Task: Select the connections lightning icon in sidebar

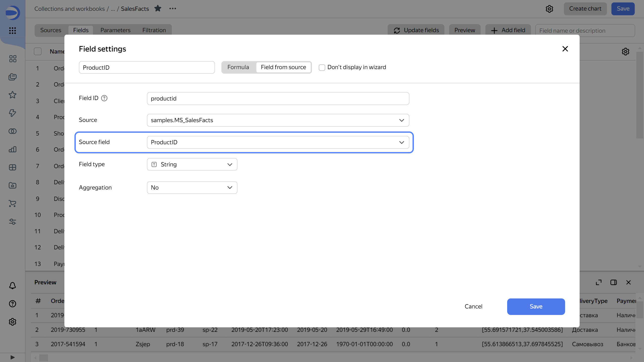Action: pyautogui.click(x=13, y=113)
